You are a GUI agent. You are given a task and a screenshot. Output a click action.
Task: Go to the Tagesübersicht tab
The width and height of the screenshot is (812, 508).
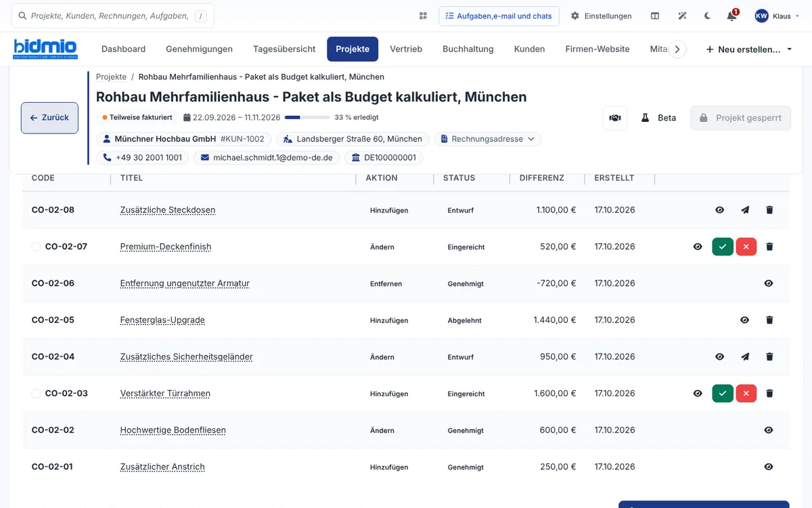[284, 49]
